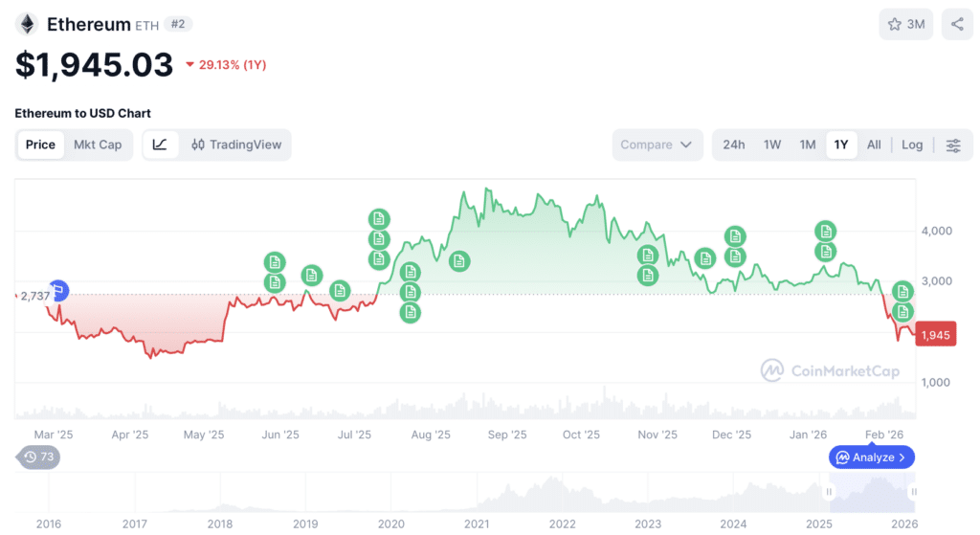980x535 pixels.
Task: Open the middle news marker above Jul '25
Action: click(378, 238)
